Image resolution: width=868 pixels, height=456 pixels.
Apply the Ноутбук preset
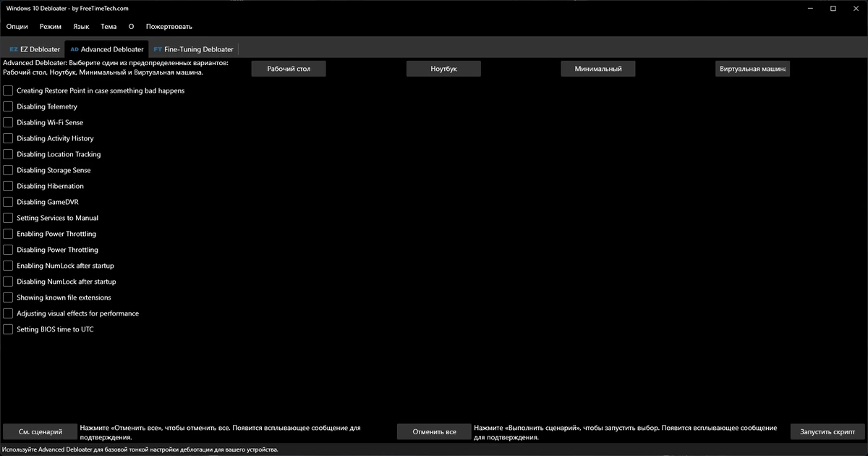tap(443, 69)
